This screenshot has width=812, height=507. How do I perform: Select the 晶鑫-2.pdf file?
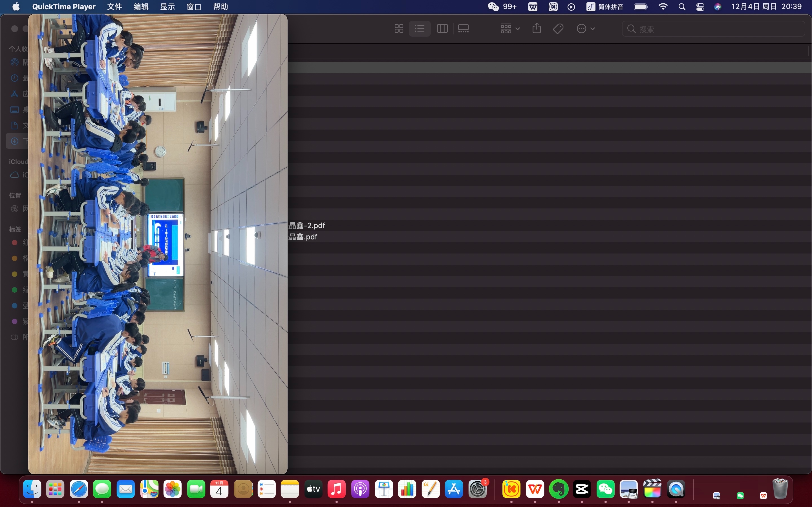[307, 225]
